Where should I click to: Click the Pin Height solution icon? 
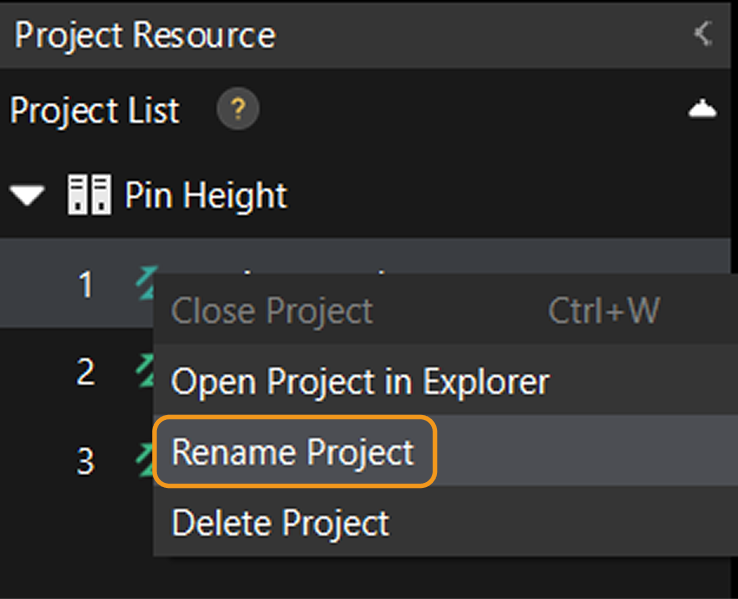tap(88, 195)
